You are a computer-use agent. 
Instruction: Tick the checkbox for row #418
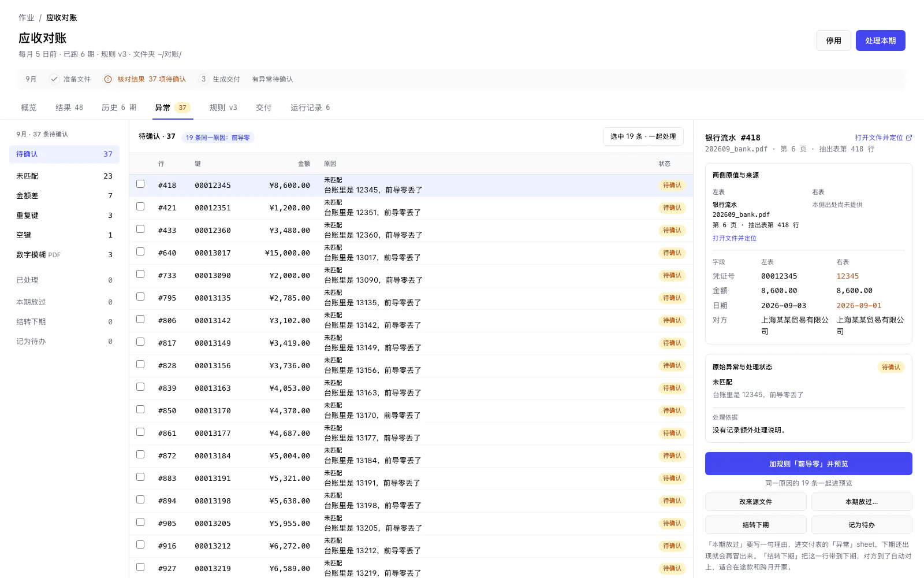140,184
